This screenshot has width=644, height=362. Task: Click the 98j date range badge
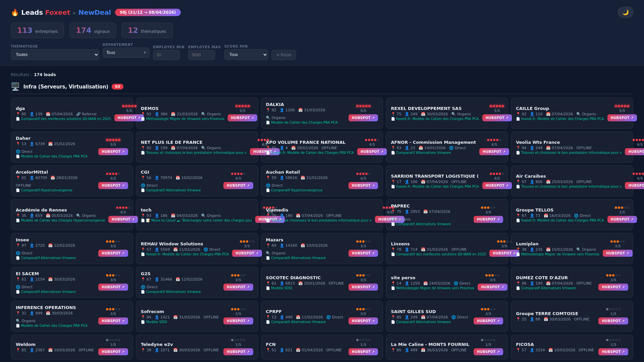pos(148,12)
